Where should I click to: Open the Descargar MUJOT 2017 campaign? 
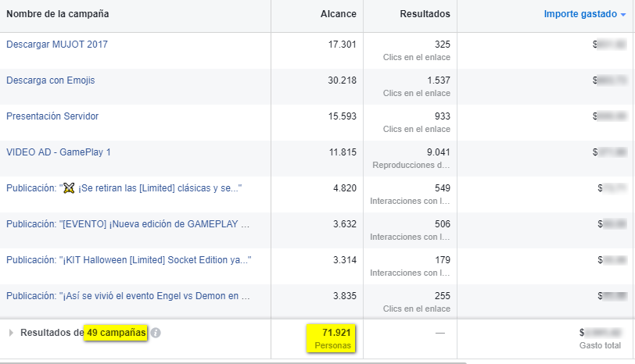57,45
